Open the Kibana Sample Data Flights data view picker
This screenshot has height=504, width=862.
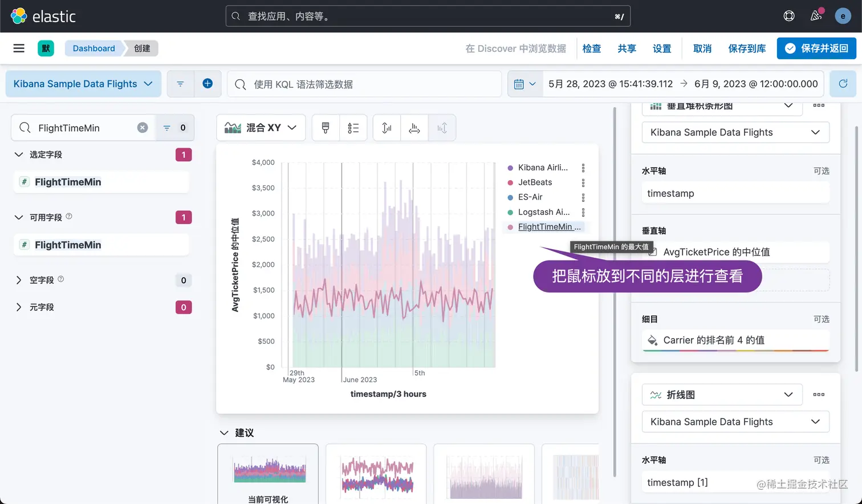click(x=83, y=84)
